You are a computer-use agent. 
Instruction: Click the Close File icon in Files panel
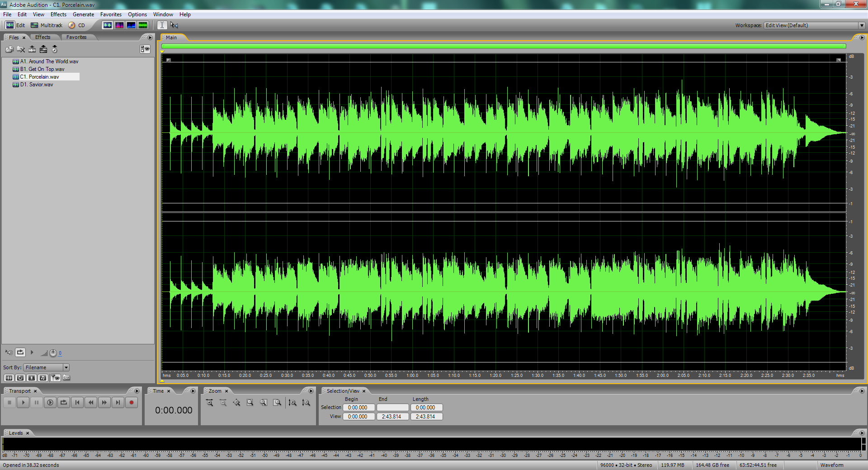(21, 49)
